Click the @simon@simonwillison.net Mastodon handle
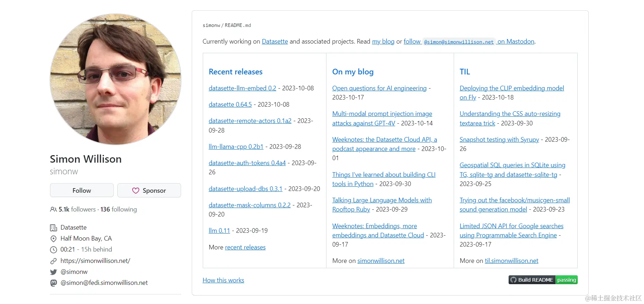Screen dimensions: 644x304 point(459,42)
